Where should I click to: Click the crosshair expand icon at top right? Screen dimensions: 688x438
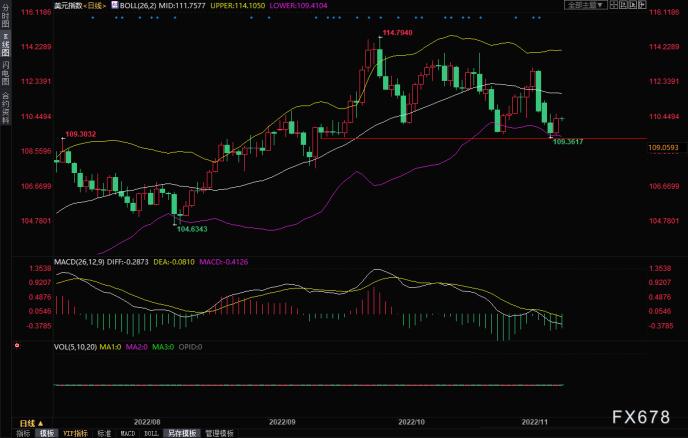(x=642, y=5)
